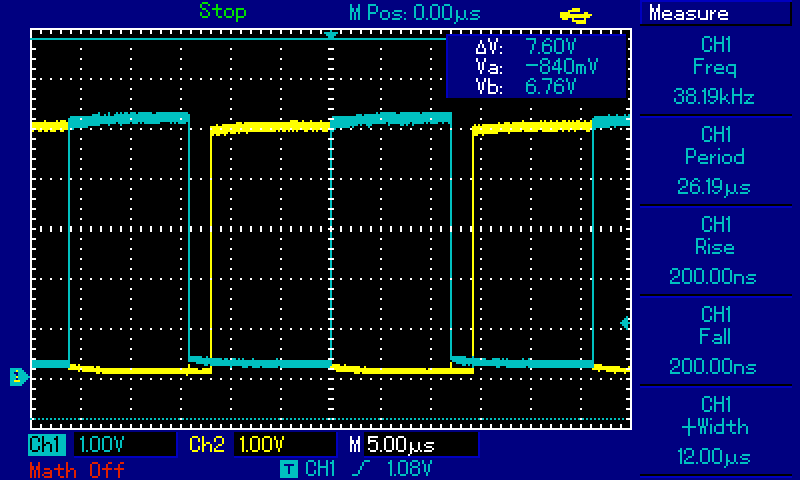The height and width of the screenshot is (480, 800).
Task: Click the trigger level arrow on right edge
Action: 625,322
